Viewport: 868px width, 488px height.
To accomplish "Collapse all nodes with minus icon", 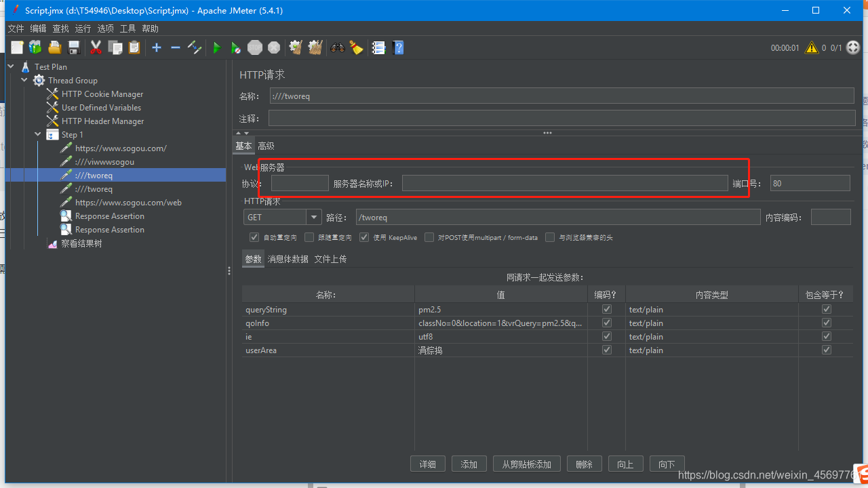I will click(x=175, y=47).
